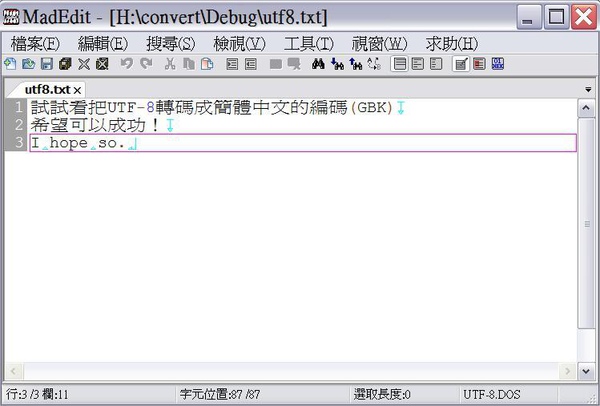Screen dimensions: 600x406
Task: Click the Paste clipboard icon
Action: point(207,64)
